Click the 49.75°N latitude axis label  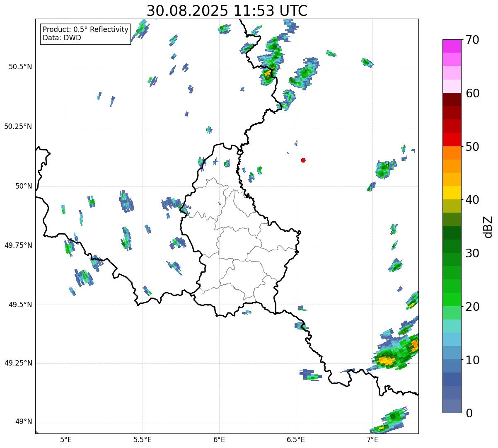pos(18,245)
